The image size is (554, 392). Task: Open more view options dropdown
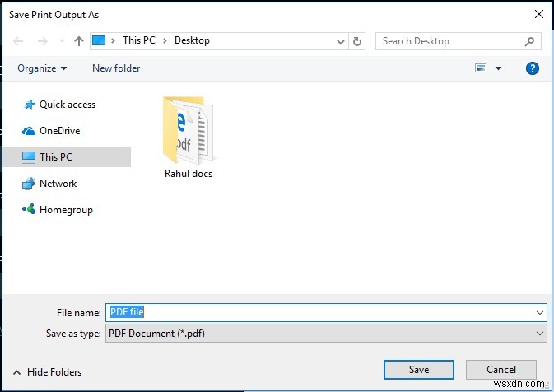click(498, 68)
